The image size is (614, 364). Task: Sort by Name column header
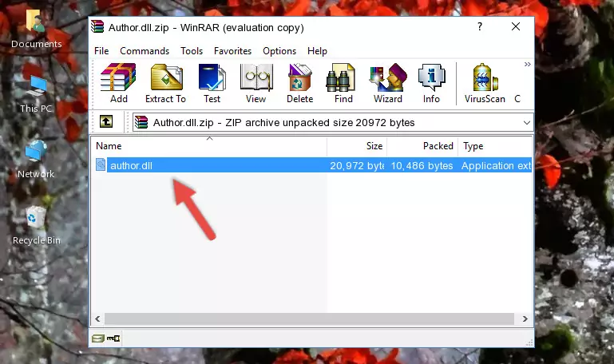[x=209, y=146]
